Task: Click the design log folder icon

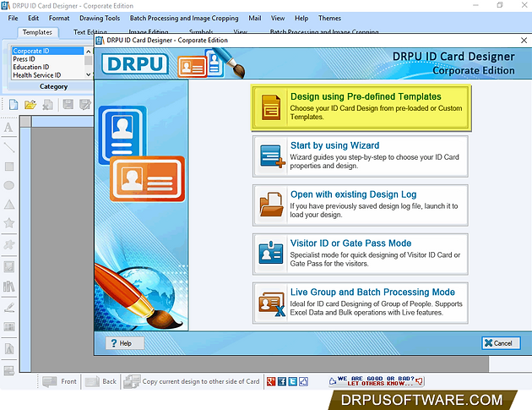Action: [x=271, y=205]
